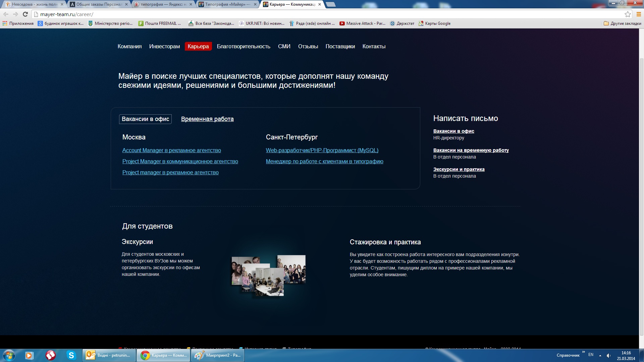Open the Инвесторам menu item

click(x=164, y=46)
